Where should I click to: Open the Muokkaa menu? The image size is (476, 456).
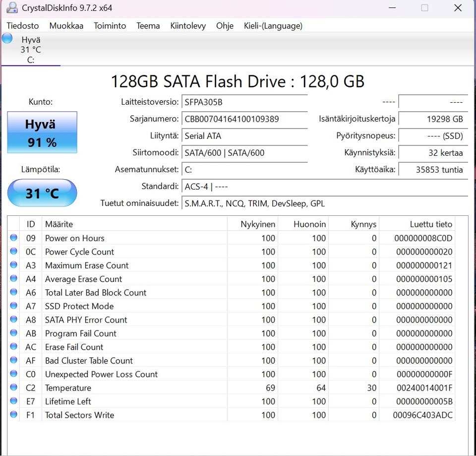[66, 26]
